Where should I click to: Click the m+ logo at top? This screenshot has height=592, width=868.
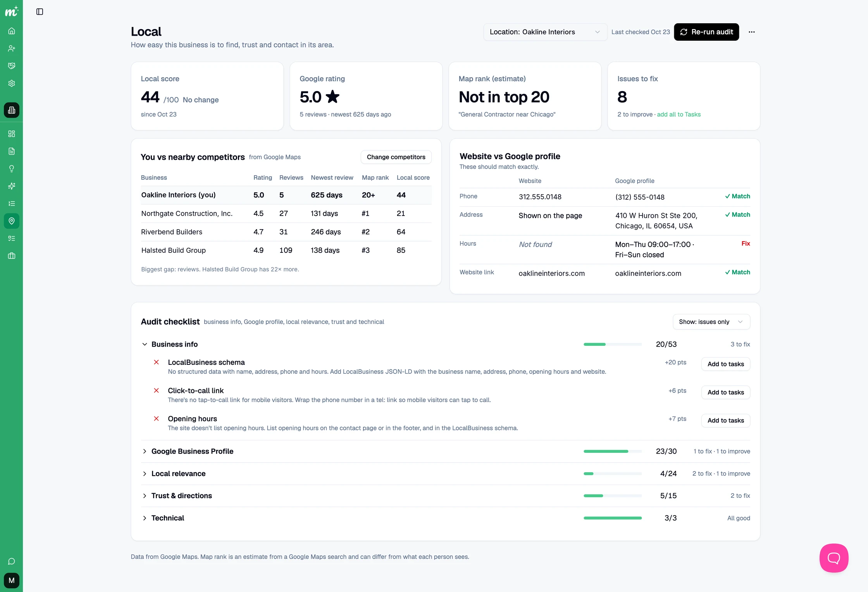tap(12, 11)
